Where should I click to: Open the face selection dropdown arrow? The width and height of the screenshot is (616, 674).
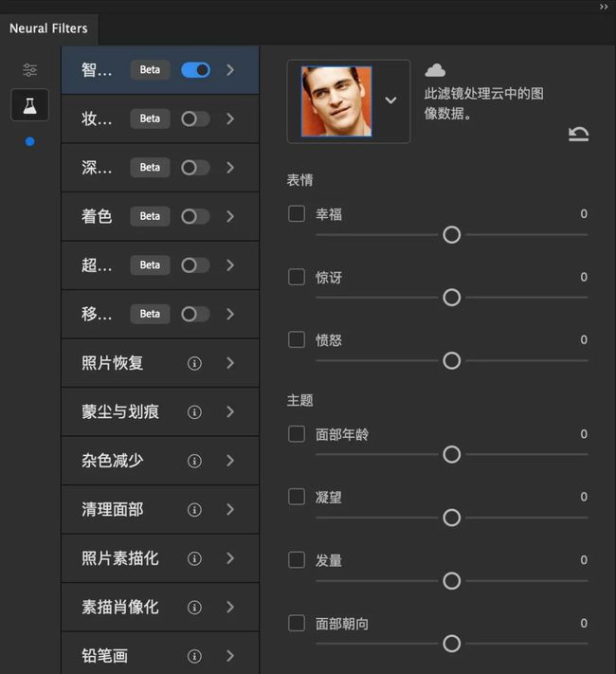click(390, 100)
